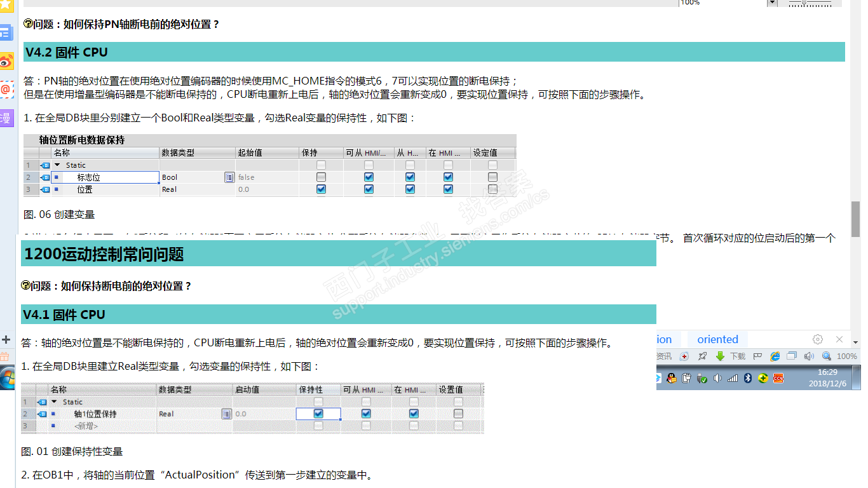Add a sidebar app with plus icon
This screenshot has height=488, width=868.
[6, 339]
